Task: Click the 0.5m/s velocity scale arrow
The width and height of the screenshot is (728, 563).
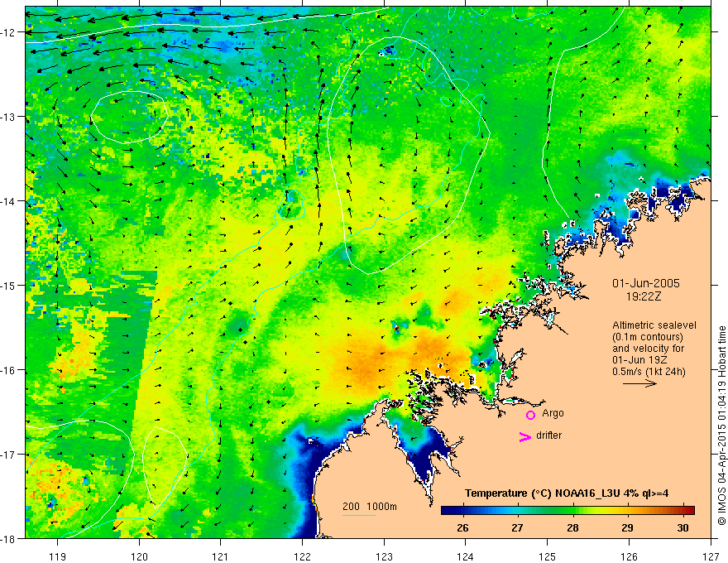Action: (x=639, y=383)
